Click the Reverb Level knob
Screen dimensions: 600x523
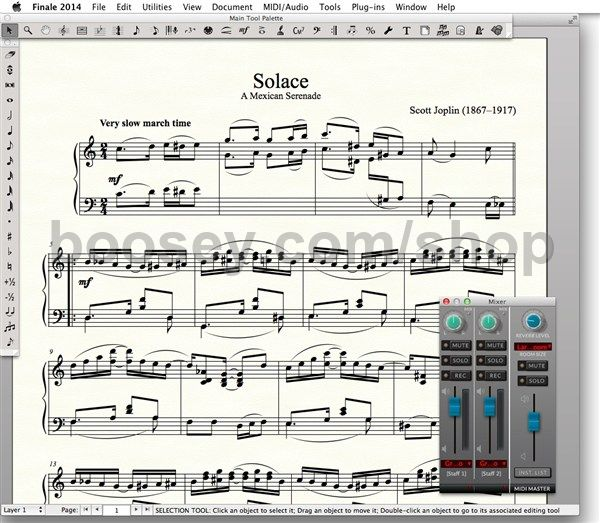coord(533,321)
